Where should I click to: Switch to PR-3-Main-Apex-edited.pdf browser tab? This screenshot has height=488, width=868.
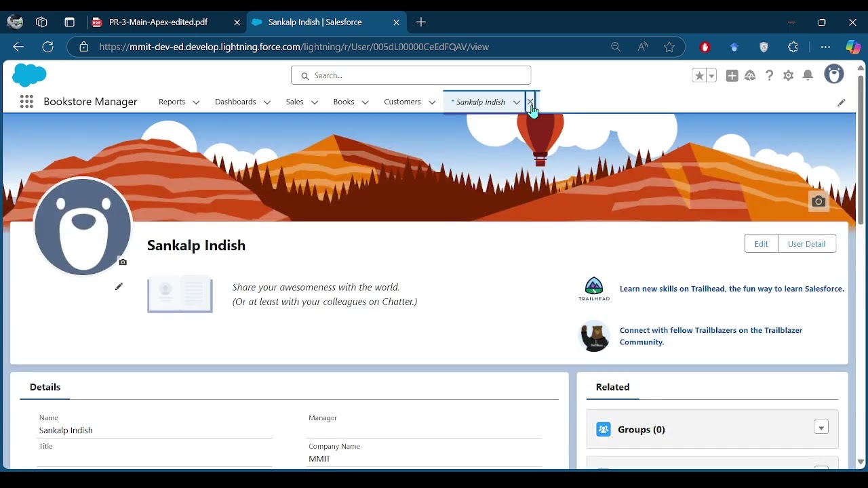click(x=166, y=22)
